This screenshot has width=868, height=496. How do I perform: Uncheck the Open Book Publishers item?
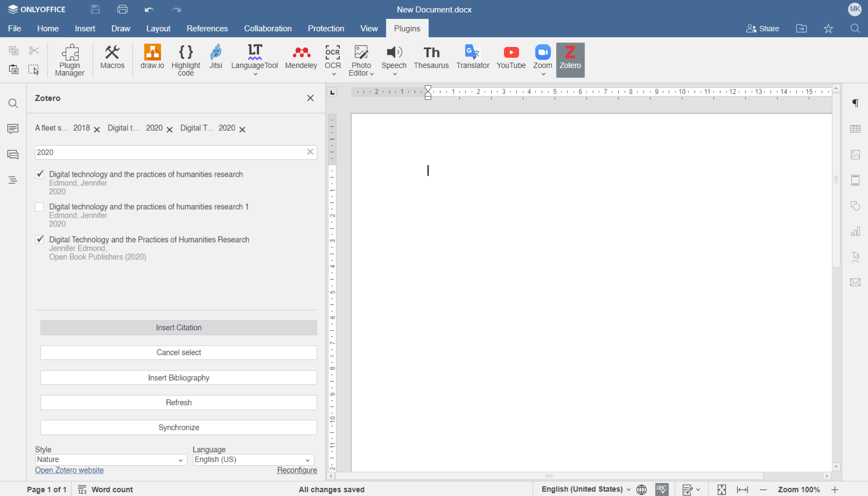coord(40,240)
